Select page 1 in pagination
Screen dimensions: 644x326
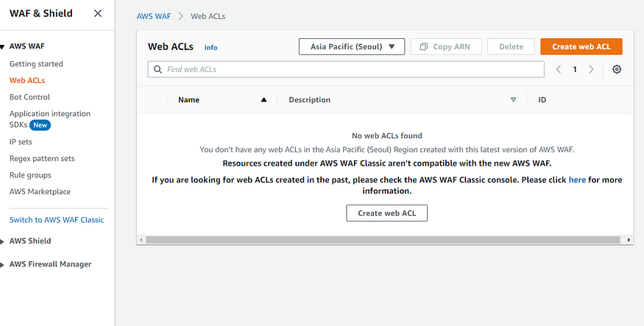575,69
